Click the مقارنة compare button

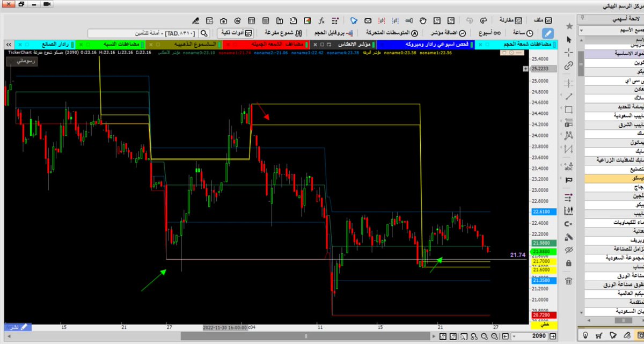511,20
